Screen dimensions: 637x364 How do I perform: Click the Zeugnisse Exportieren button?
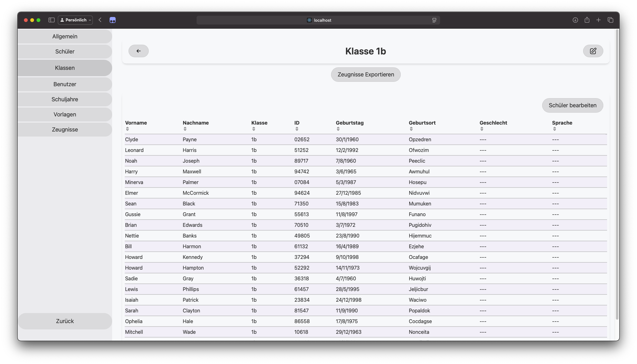coord(365,75)
